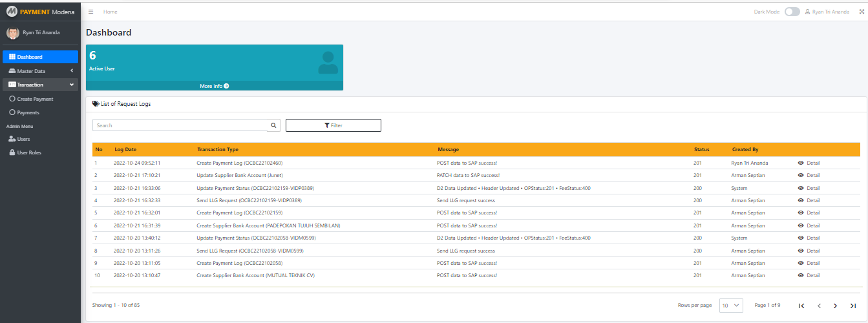Go to the next page of logs
The height and width of the screenshot is (323, 868).
click(835, 306)
